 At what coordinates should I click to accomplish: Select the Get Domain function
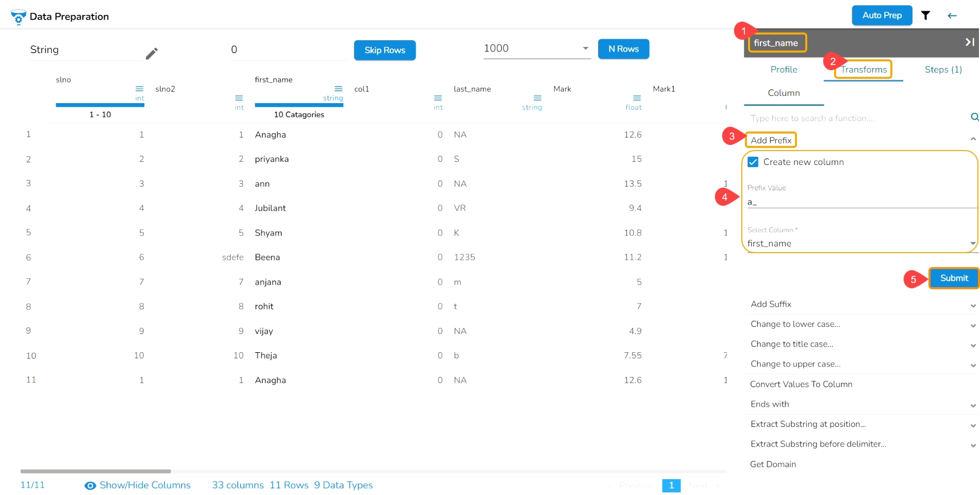(x=773, y=465)
